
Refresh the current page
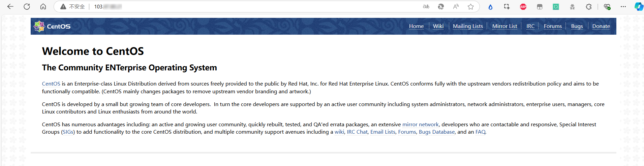27,7
